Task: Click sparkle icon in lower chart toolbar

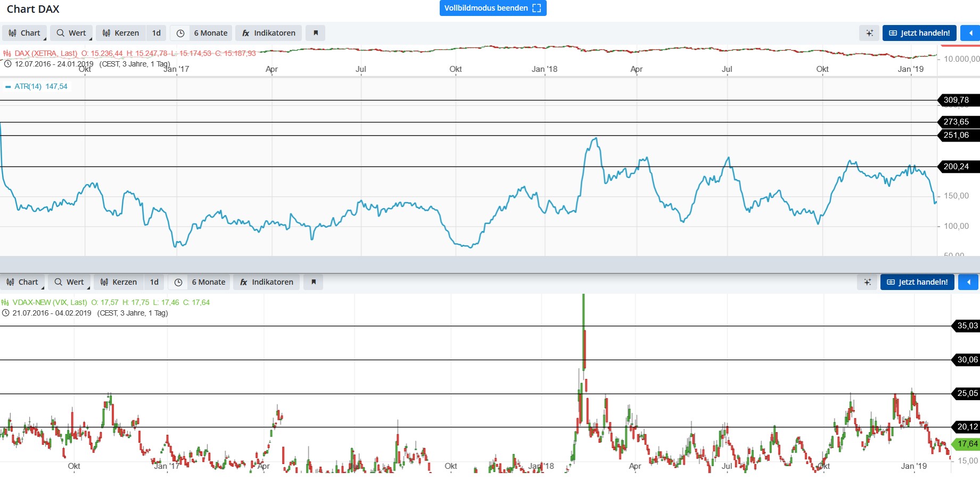Action: 867,282
